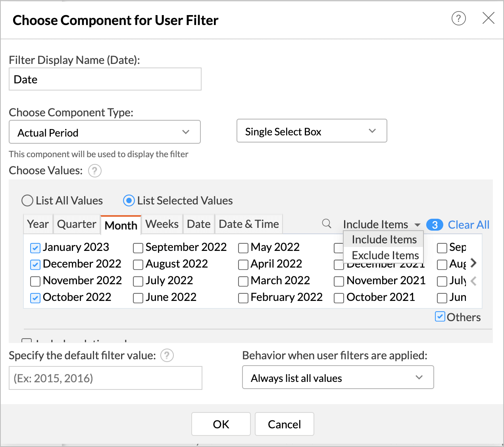
Task: Tick the September 2022 checkbox
Action: 138,248
